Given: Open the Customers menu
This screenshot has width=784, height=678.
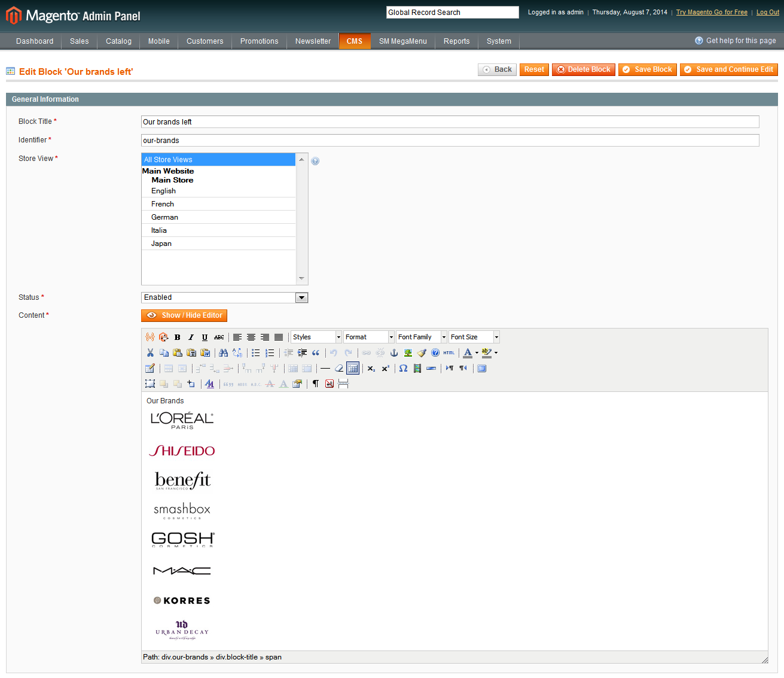Looking at the screenshot, I should click(205, 41).
